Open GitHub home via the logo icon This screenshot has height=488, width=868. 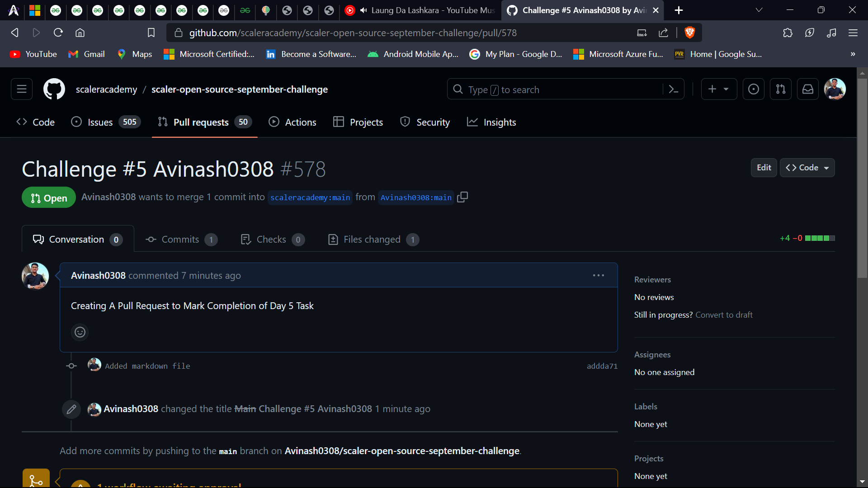coord(54,89)
